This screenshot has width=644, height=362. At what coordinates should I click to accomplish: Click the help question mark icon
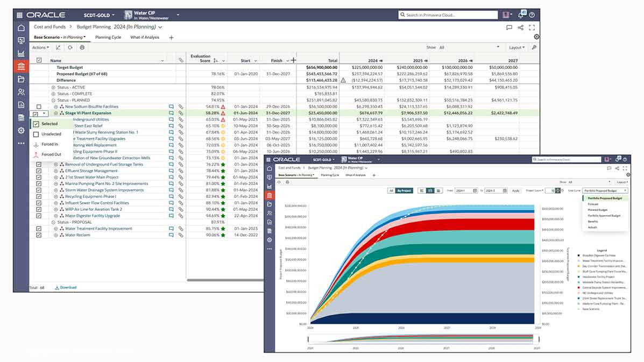click(532, 15)
